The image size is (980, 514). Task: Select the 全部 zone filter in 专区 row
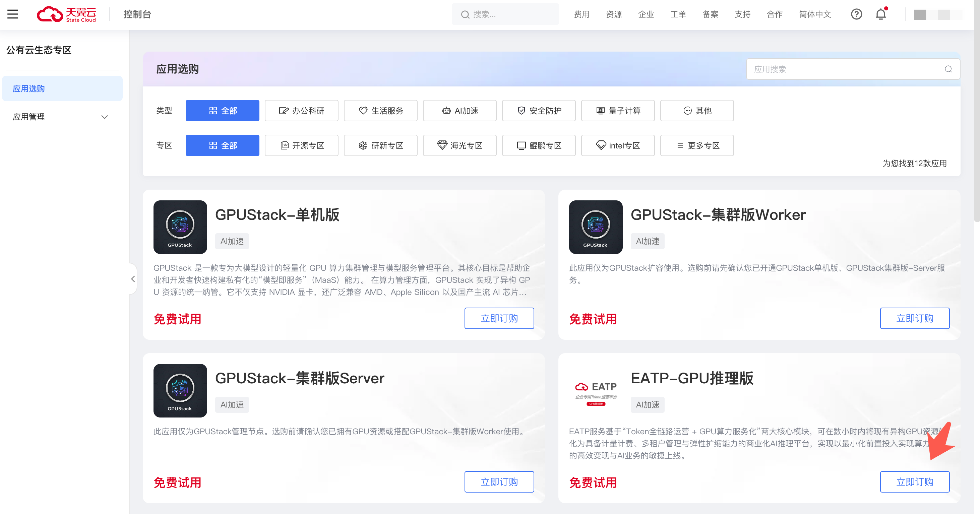click(222, 145)
